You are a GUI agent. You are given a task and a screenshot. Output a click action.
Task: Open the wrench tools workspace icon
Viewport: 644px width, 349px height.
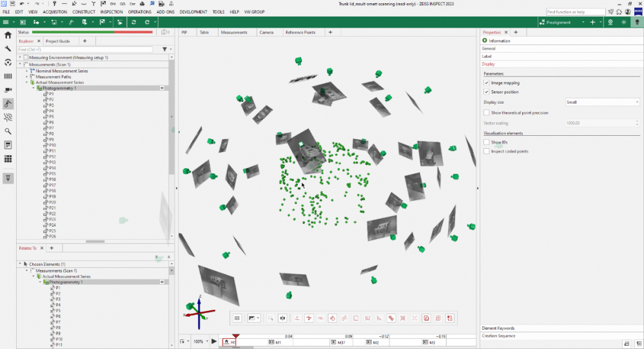click(8, 49)
